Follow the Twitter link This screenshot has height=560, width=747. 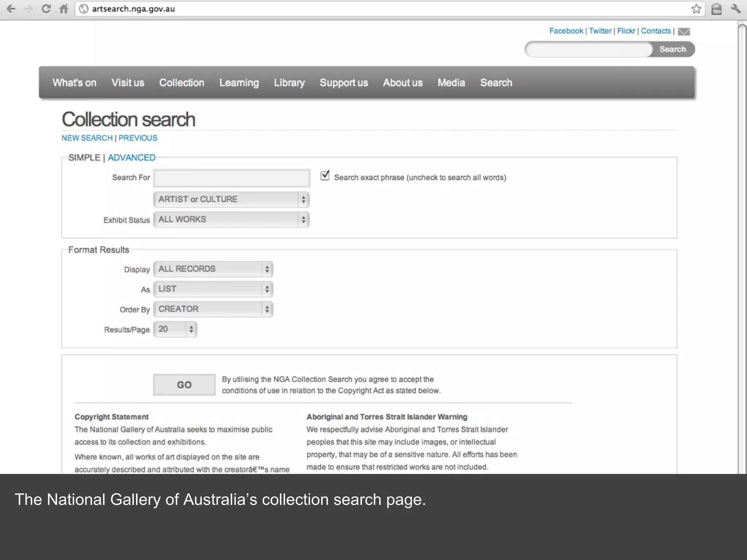[600, 31]
